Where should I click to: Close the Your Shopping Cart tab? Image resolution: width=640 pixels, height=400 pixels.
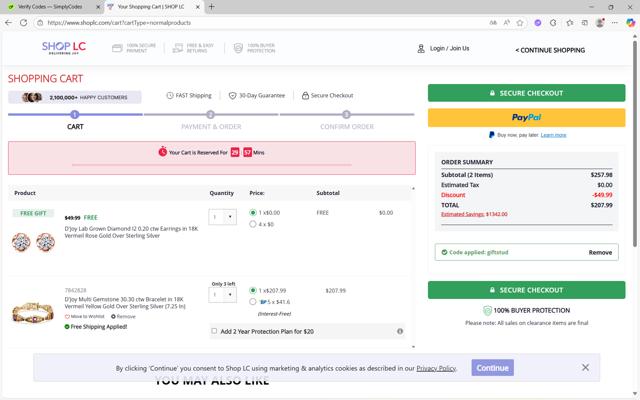(x=198, y=7)
